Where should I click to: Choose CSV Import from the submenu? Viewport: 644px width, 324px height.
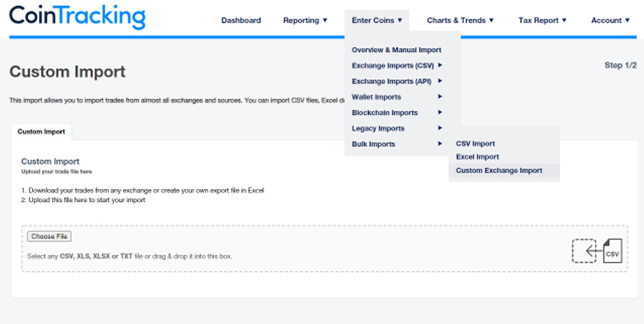(x=475, y=143)
